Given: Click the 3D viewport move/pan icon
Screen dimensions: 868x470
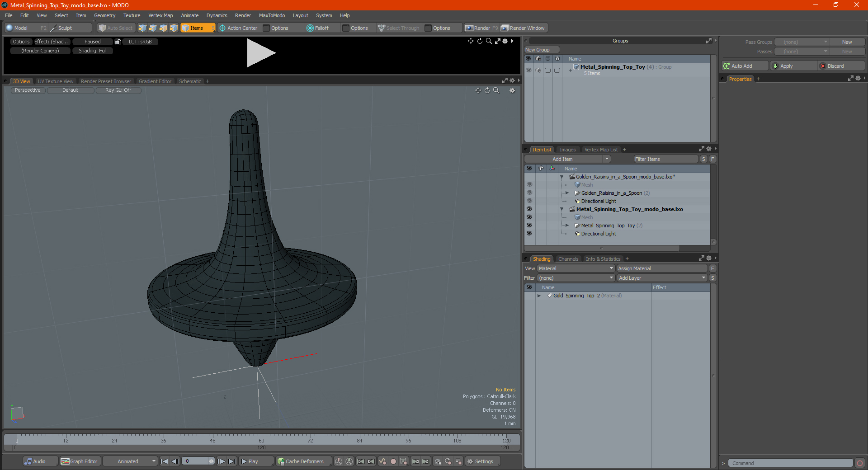Looking at the screenshot, I should [478, 90].
